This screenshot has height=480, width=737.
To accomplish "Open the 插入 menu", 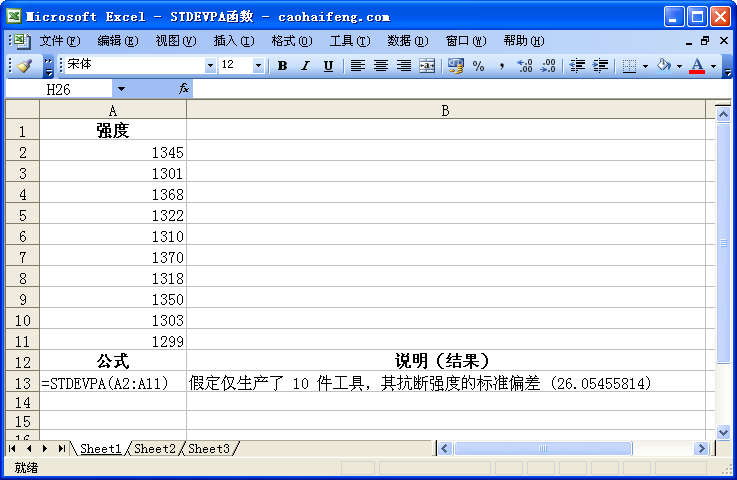I will [234, 41].
